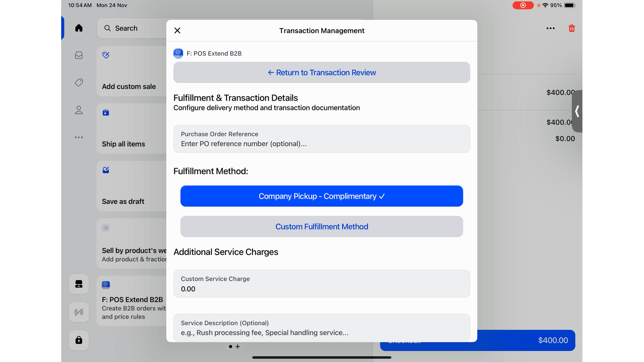Screen dimensions: 644x362
Task: Open the customers person icon in sidebar
Action: (79, 110)
